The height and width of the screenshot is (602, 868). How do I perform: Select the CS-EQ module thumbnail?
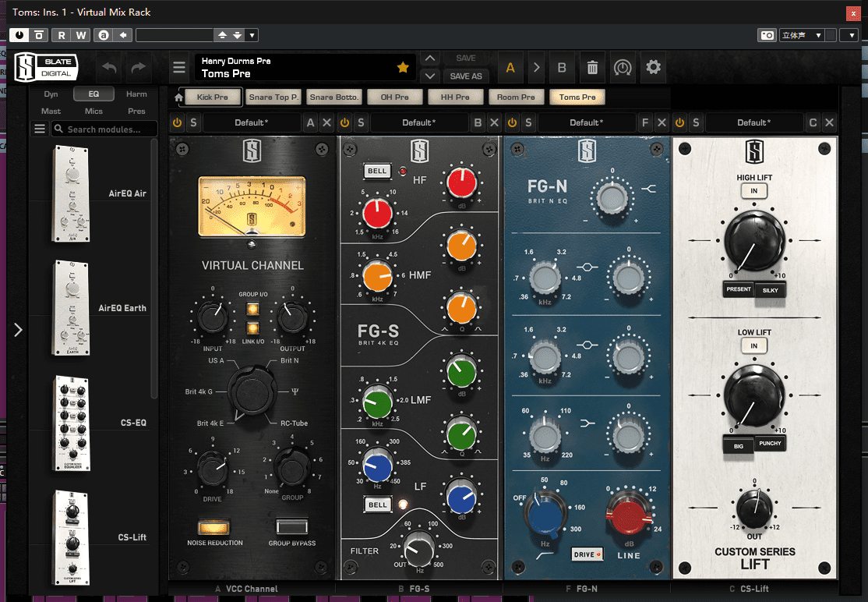(x=72, y=423)
